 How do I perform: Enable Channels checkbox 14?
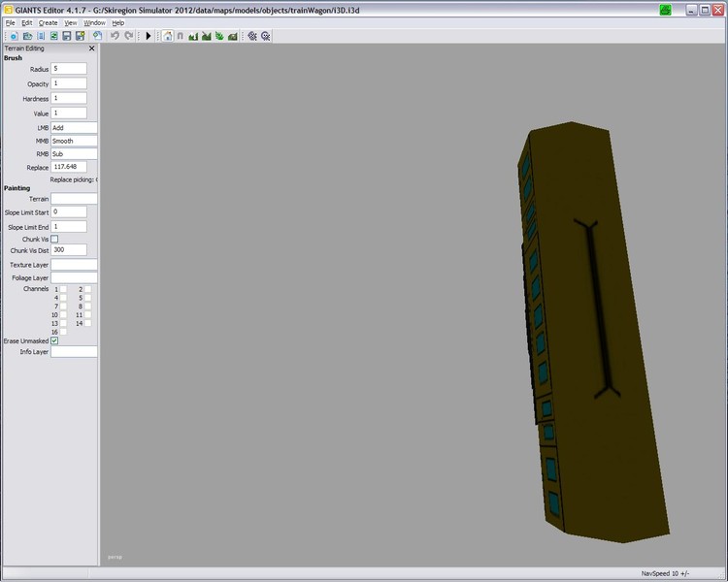(87, 323)
